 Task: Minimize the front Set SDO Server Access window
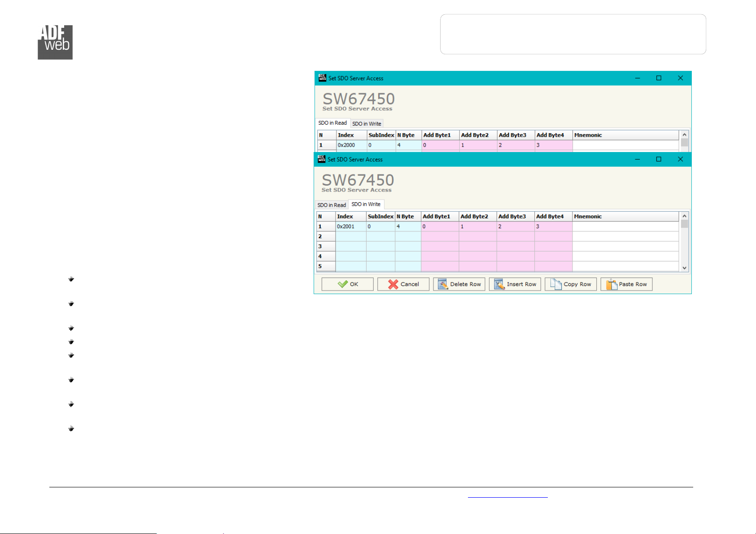click(x=637, y=159)
